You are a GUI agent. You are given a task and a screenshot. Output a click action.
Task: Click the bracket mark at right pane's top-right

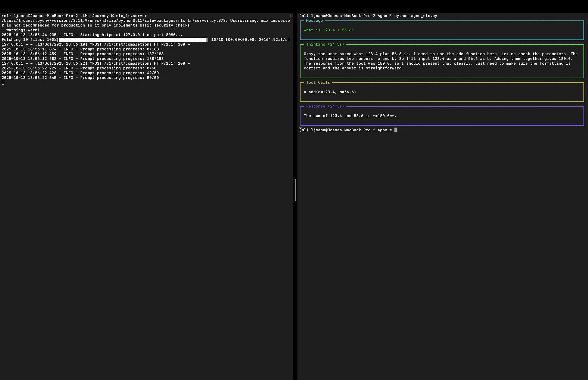click(x=585, y=16)
